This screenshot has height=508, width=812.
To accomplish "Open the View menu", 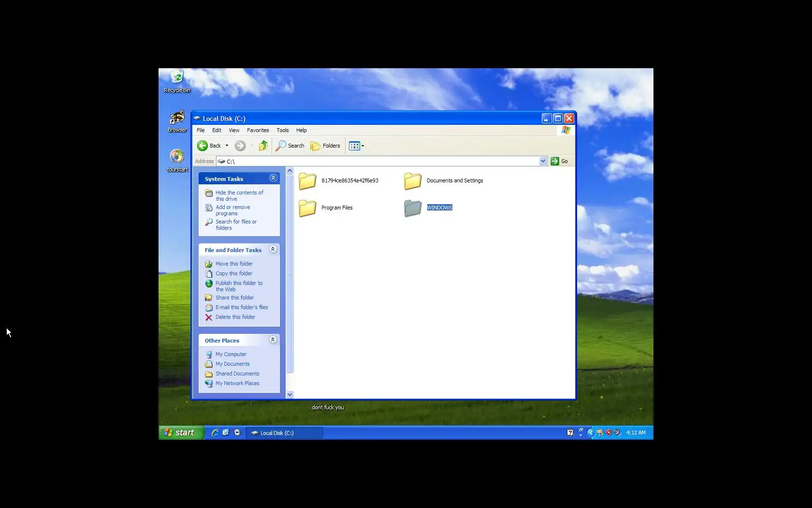I will tap(234, 130).
